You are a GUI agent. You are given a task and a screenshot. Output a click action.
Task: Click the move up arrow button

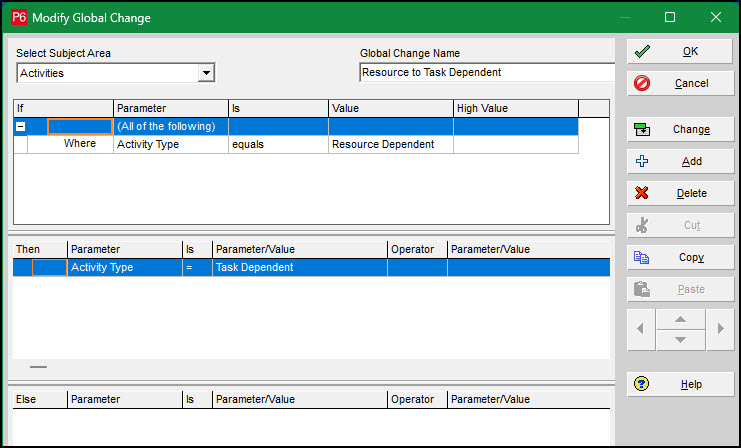coord(680,319)
